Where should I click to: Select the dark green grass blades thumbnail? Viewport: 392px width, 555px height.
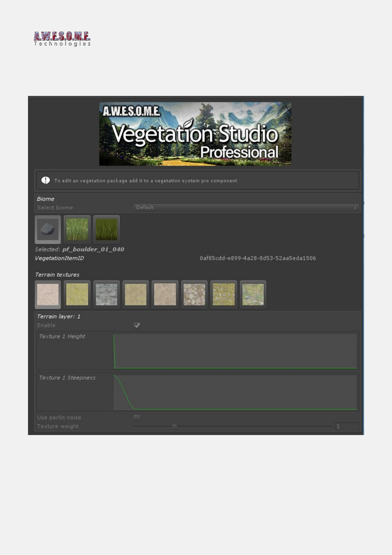click(x=106, y=229)
